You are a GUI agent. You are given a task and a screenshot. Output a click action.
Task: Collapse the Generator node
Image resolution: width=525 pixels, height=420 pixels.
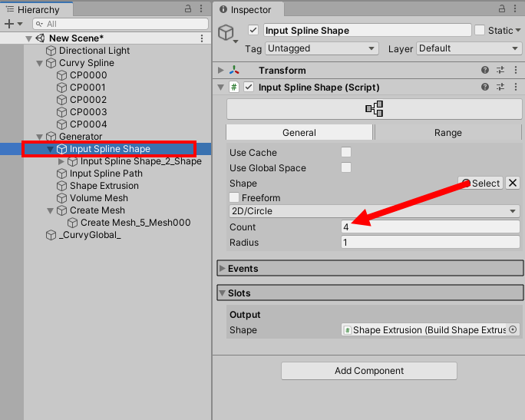(x=39, y=137)
